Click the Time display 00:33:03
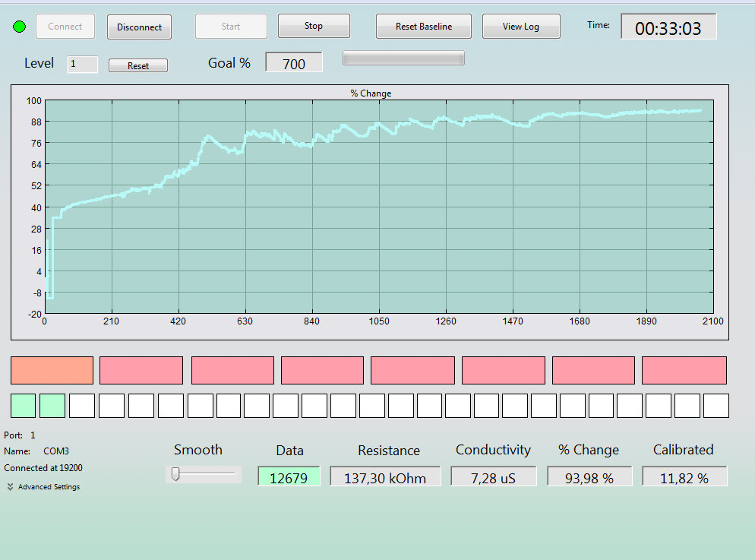This screenshot has width=755, height=560. [x=668, y=27]
